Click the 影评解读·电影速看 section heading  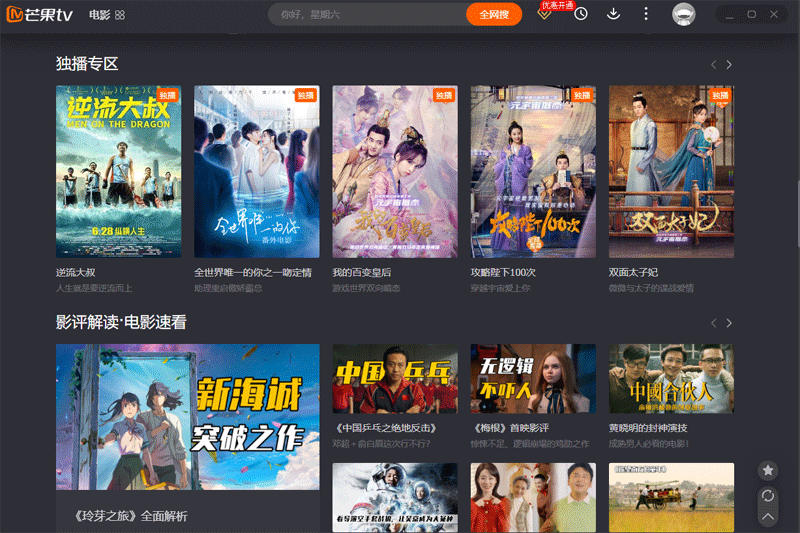coord(121,322)
